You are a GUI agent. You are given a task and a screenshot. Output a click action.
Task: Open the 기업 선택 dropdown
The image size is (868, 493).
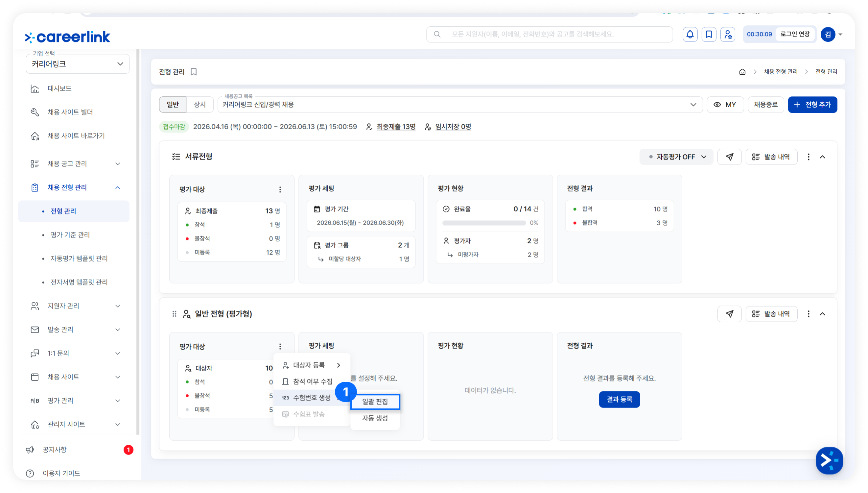[78, 64]
